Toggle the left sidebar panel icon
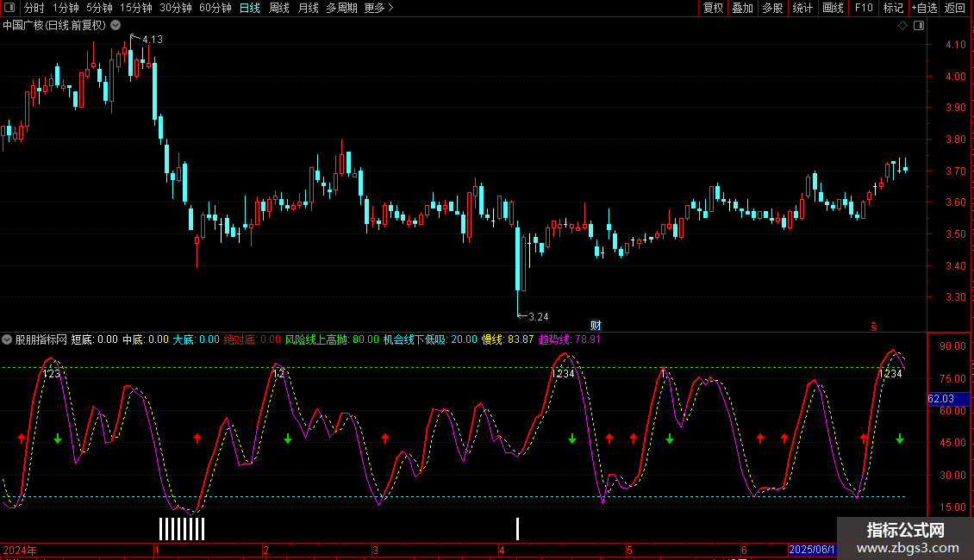This screenshot has width=974, height=560. (x=9, y=8)
